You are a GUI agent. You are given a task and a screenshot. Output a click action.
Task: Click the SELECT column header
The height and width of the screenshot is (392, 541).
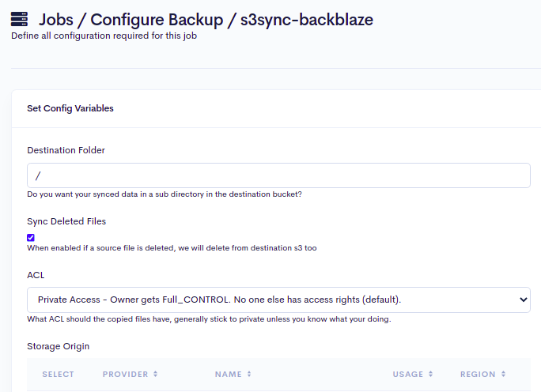point(58,375)
